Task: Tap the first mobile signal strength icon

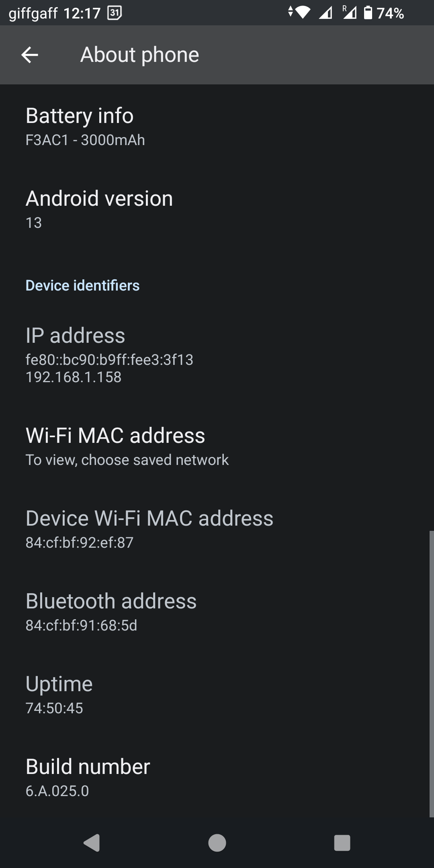Action: (x=325, y=13)
